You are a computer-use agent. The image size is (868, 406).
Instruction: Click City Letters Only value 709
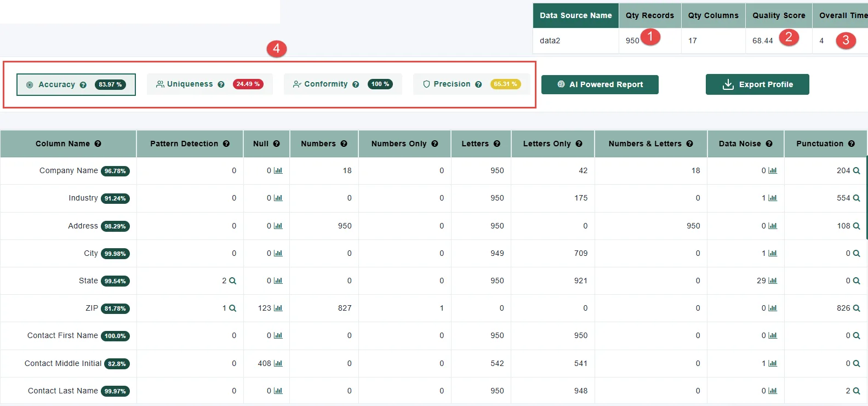[581, 253]
